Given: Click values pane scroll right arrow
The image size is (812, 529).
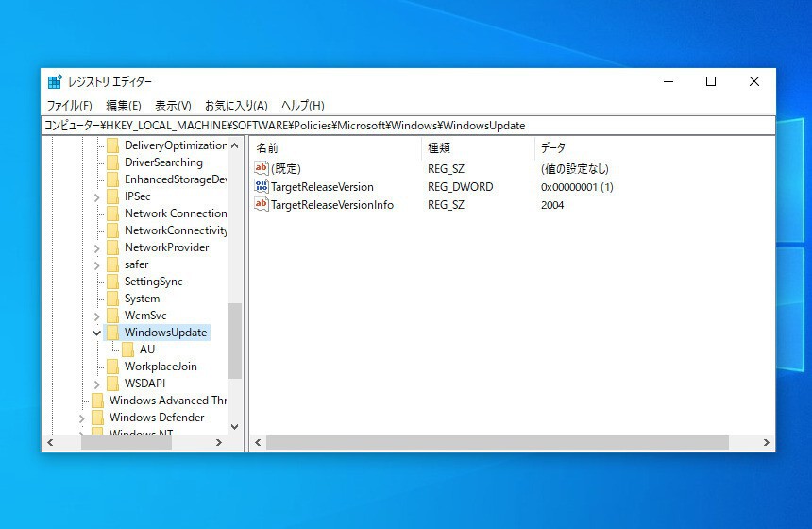Looking at the screenshot, I should tap(767, 442).
